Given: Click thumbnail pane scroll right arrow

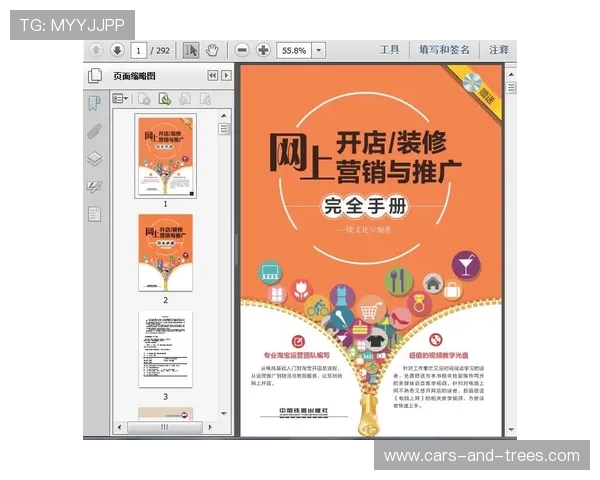Looking at the screenshot, I should click(210, 427).
